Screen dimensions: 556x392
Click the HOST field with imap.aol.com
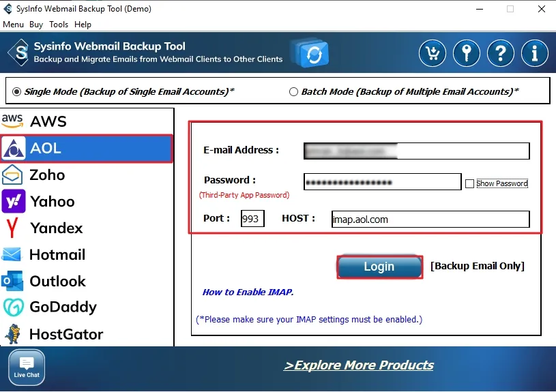(430, 219)
